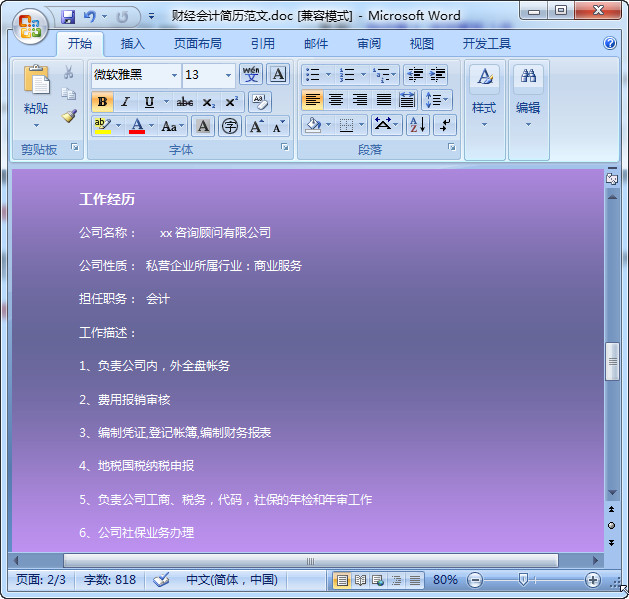Click the sort A-Z icon

(417, 125)
